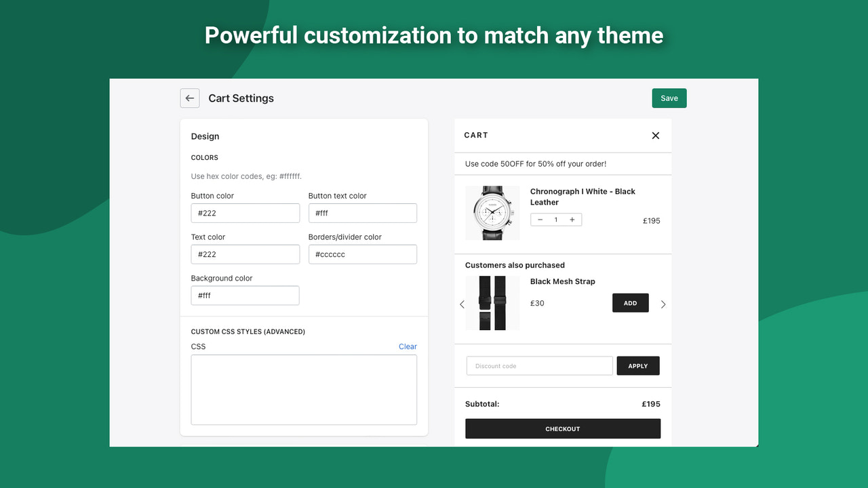Show previous recommended product with left chevron
Image resolution: width=868 pixels, height=488 pixels.
(x=462, y=304)
